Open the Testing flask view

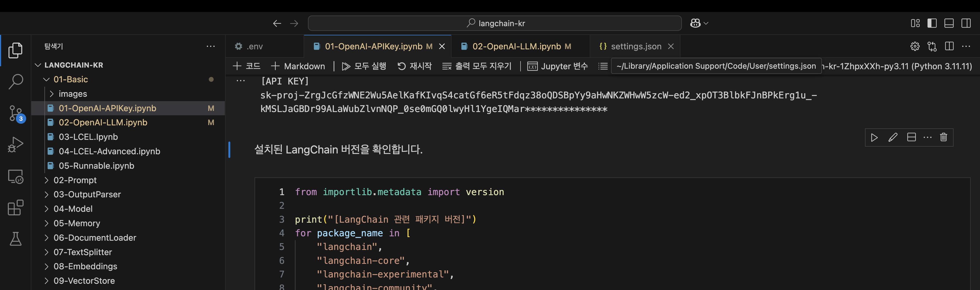(x=16, y=239)
